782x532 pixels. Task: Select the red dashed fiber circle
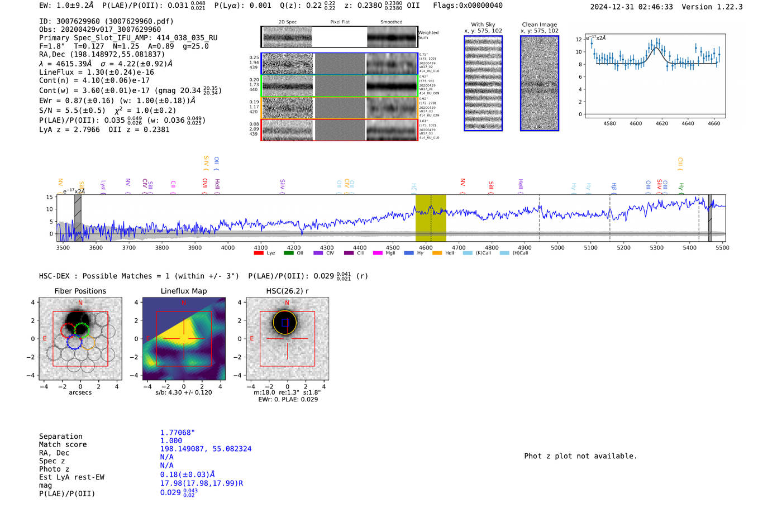point(68,330)
